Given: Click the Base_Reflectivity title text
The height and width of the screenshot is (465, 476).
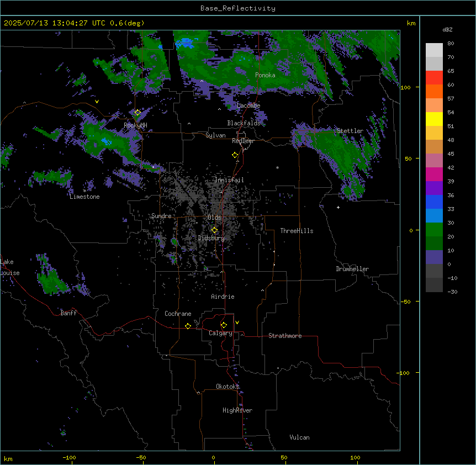Looking at the screenshot, I should point(238,8).
